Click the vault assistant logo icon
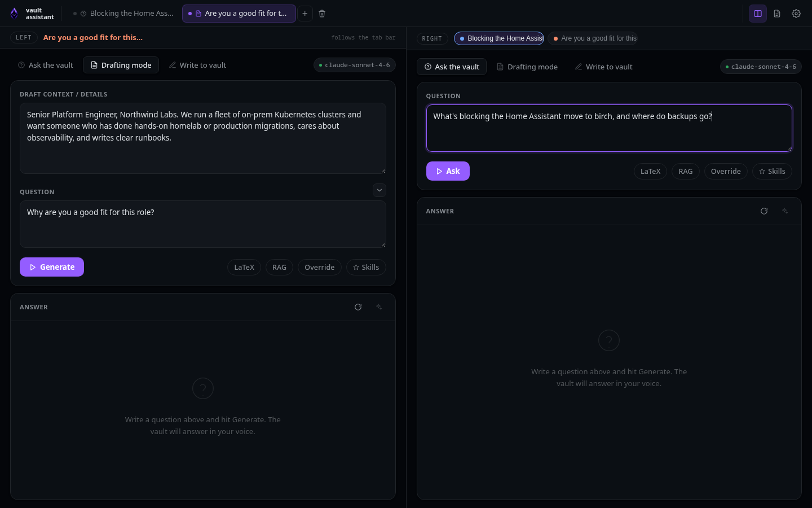 14,14
